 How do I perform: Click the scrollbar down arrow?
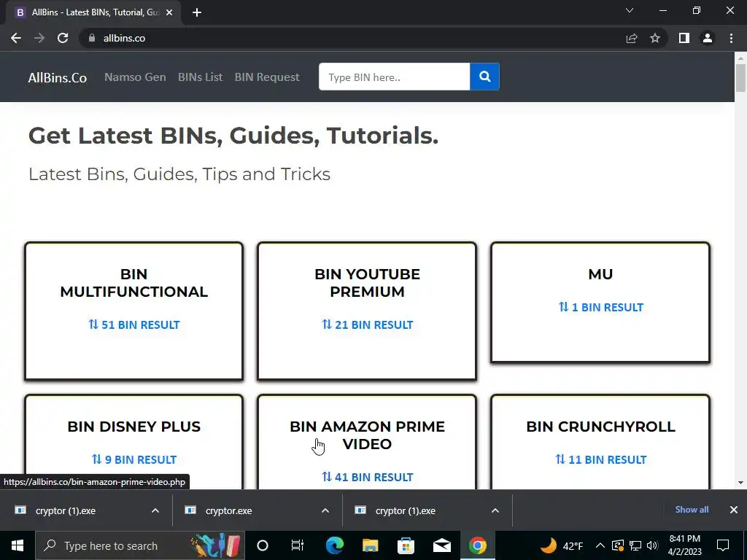[x=740, y=483]
